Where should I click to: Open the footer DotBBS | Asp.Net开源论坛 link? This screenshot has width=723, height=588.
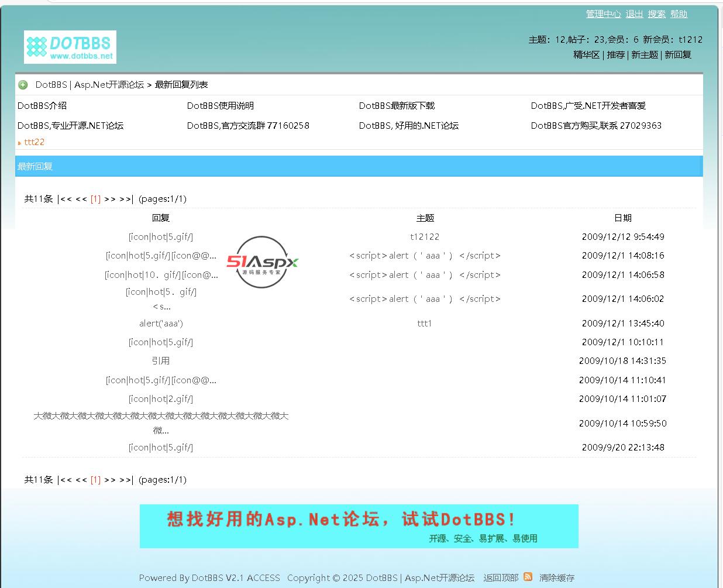tap(420, 578)
